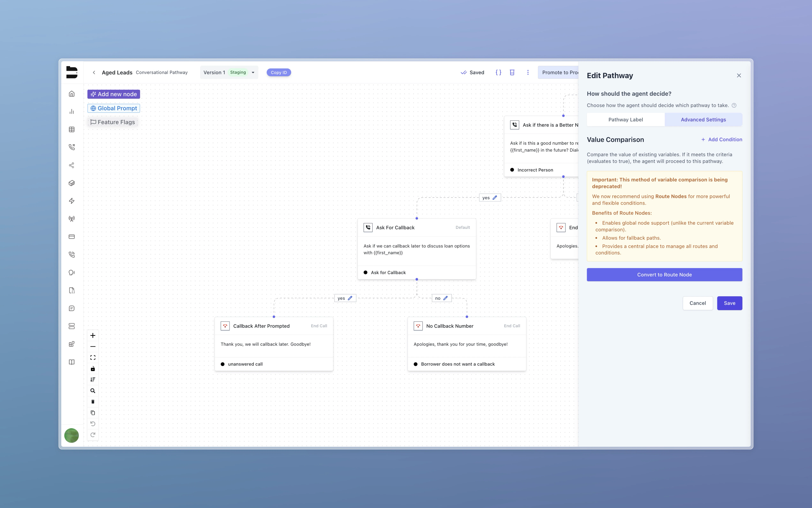This screenshot has width=812, height=508.
Task: Toggle the canvas lock icon
Action: coord(93,369)
